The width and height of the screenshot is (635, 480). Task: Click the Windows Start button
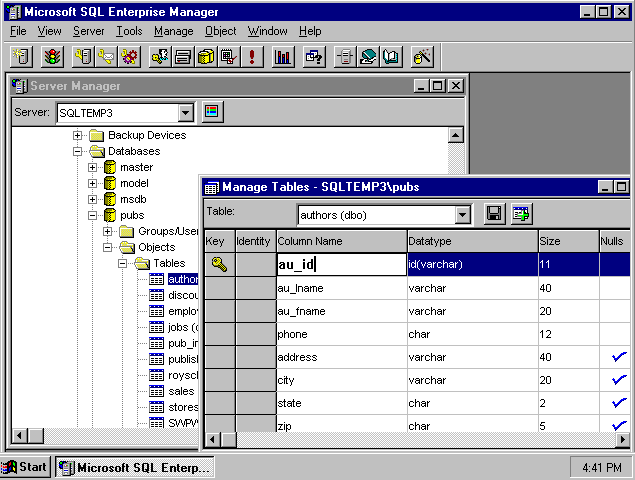click(26, 467)
